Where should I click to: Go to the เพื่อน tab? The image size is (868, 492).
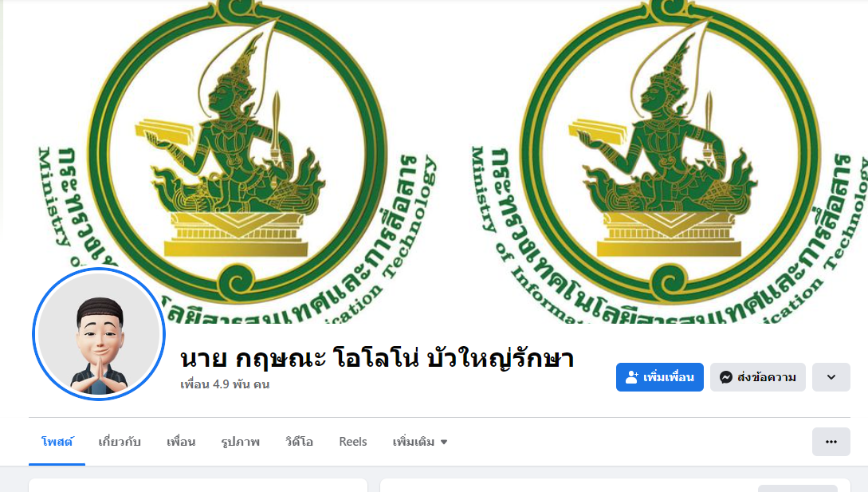(181, 442)
